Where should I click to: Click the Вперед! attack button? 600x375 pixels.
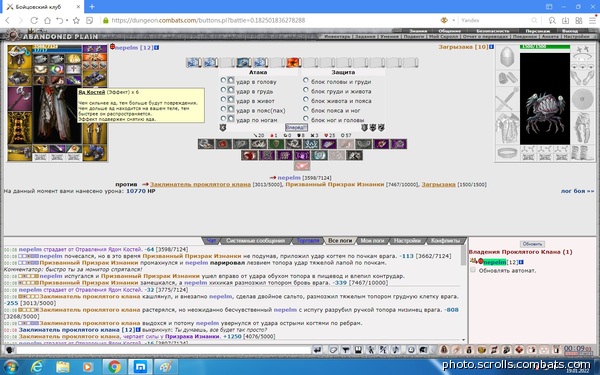coord(296,127)
